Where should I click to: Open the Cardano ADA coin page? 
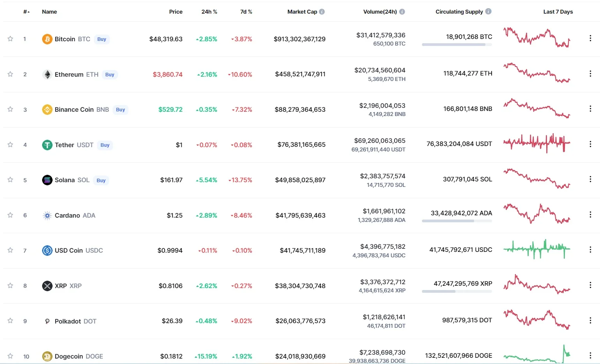(75, 215)
